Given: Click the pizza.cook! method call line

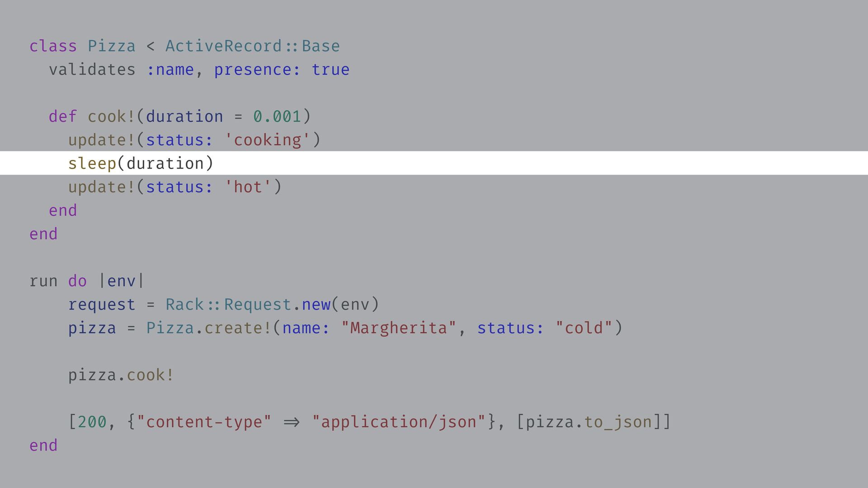Looking at the screenshot, I should tap(121, 375).
